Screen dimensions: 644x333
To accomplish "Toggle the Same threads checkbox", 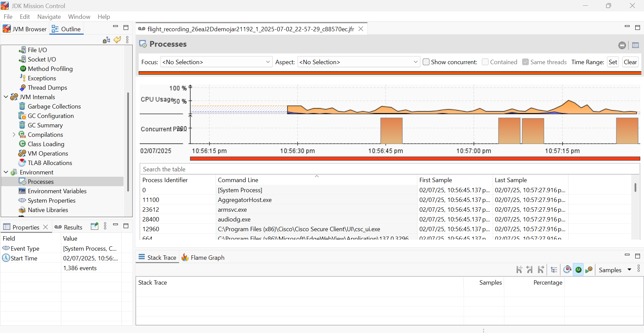I will 525,62.
